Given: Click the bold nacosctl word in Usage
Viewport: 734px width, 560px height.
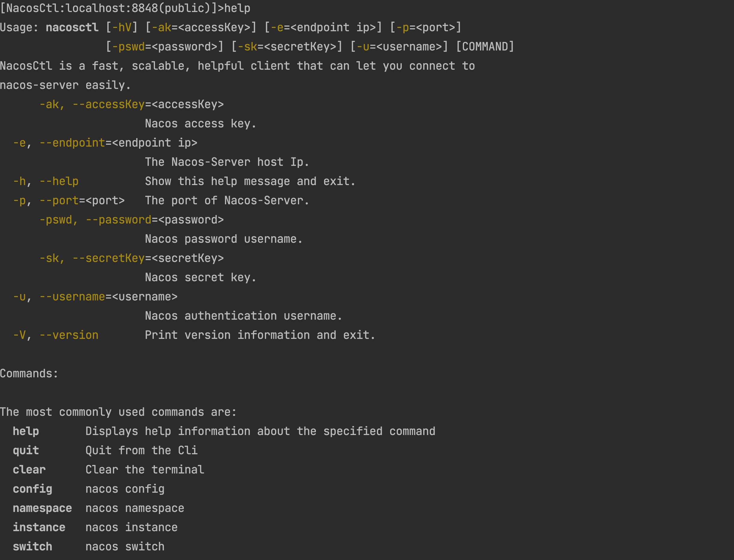Looking at the screenshot, I should [72, 27].
